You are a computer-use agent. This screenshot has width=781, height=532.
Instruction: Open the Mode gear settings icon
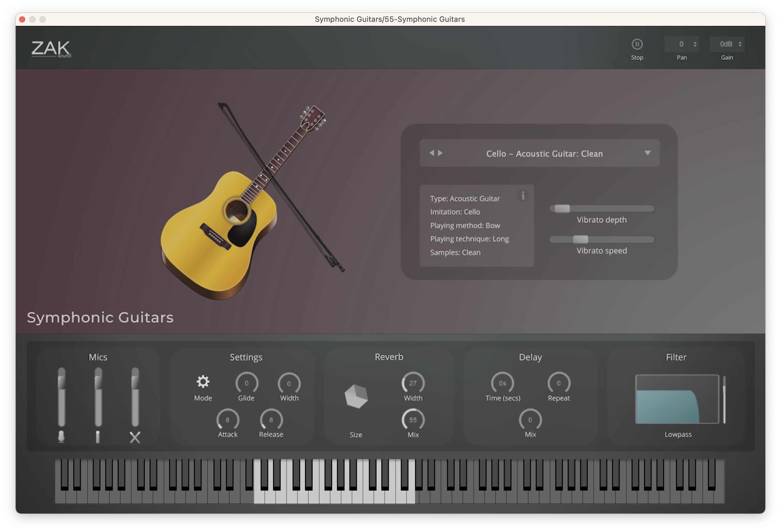tap(203, 382)
